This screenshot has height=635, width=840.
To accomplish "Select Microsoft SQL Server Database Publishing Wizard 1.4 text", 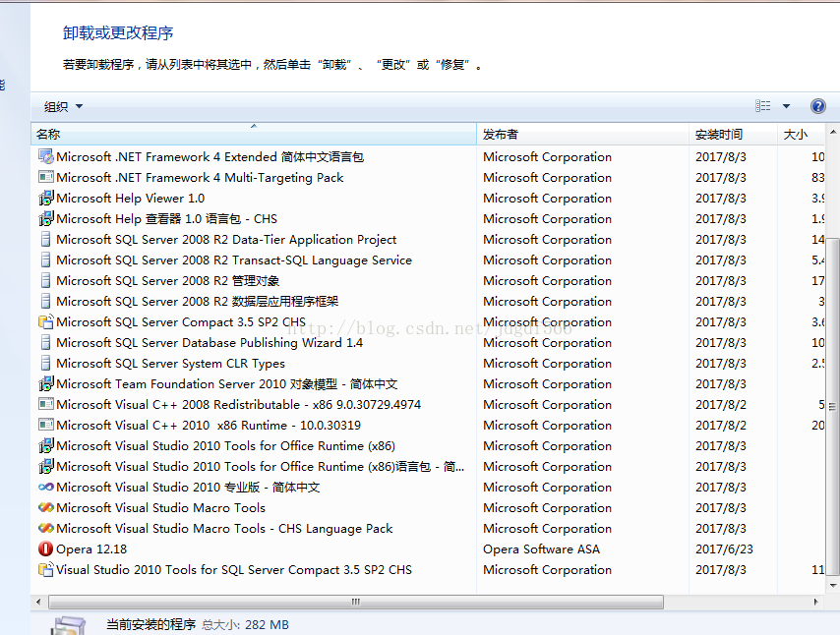I will coord(210,343).
